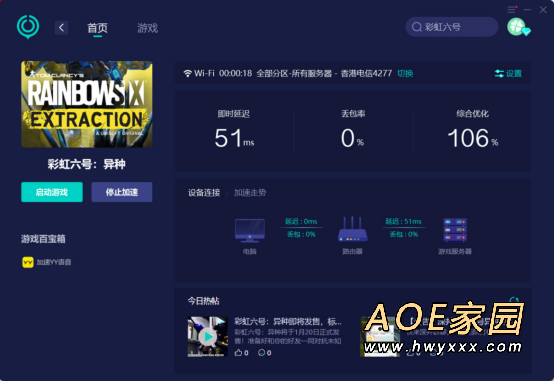The height and width of the screenshot is (382, 554).
Task: Click the computer device icon
Action: [x=250, y=230]
